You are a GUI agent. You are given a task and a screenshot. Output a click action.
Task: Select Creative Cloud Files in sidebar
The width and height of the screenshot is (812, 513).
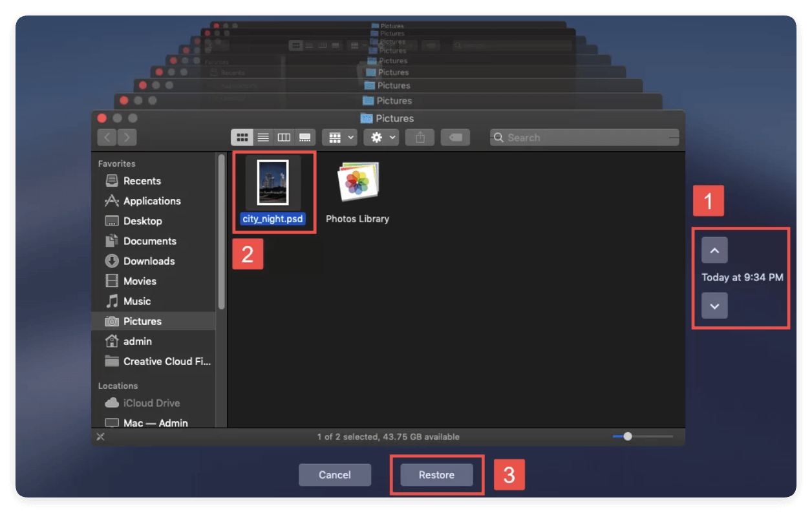point(155,361)
